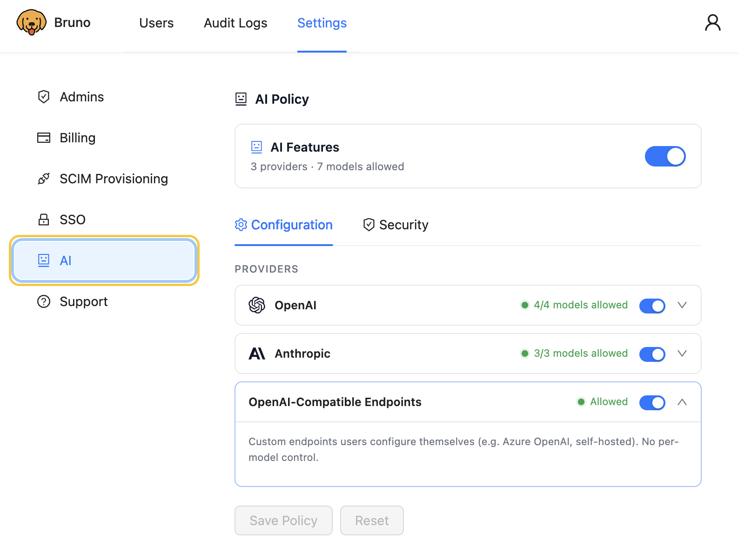The width and height of the screenshot is (738, 560).
Task: Click the PROVIDERS section label
Action: 266,269
